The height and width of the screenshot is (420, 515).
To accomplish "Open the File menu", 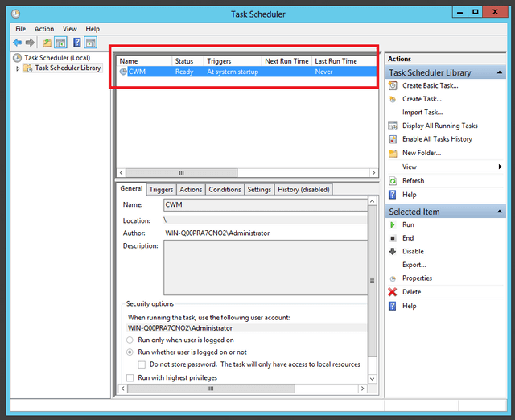I will (21, 29).
